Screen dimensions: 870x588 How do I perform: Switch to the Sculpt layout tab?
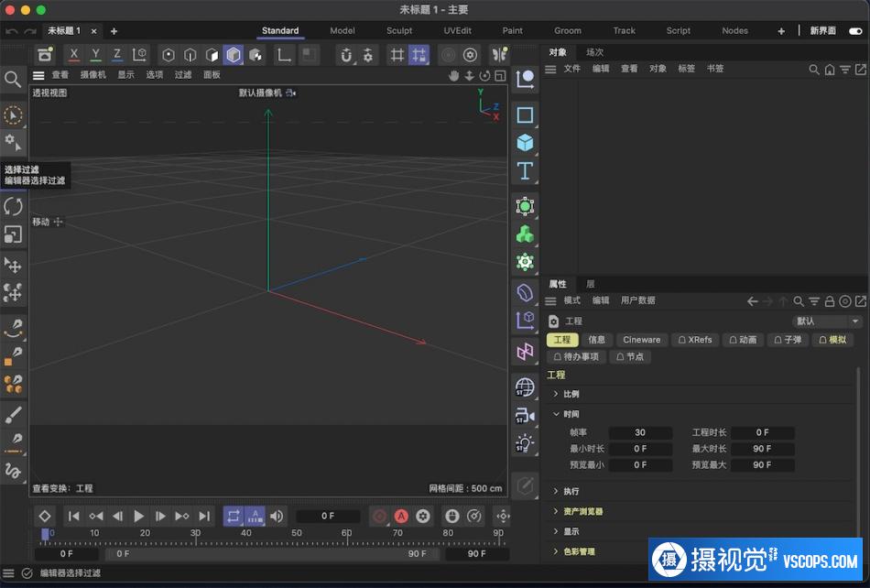click(x=399, y=31)
